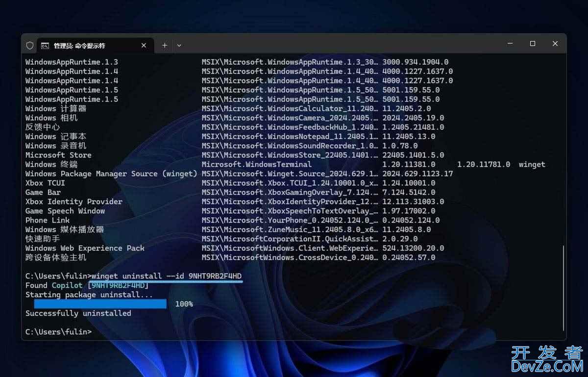Click version '524.13200.20.0'

point(413,248)
